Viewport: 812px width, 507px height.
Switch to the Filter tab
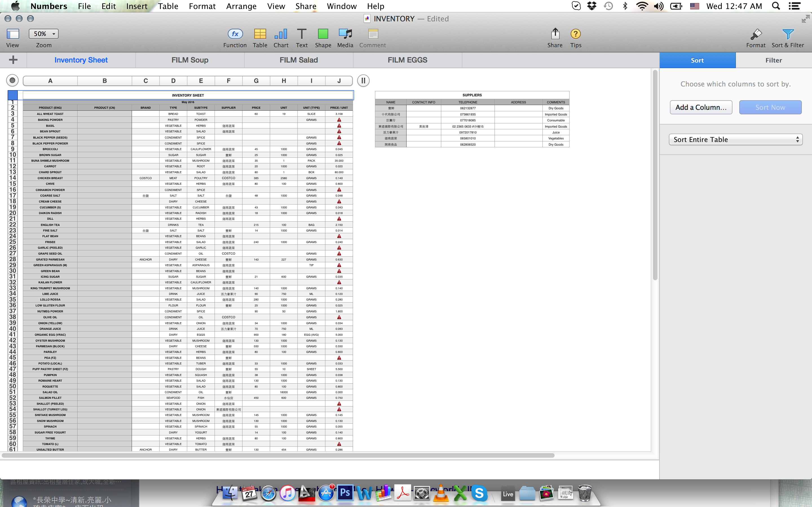click(773, 60)
